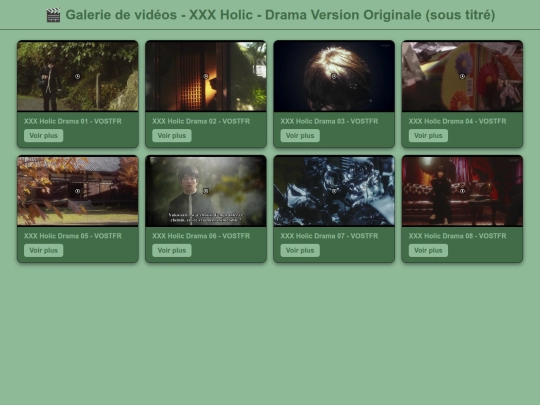Screen dimensions: 540x405
Task: Click the title XXX Holic Drama 03 - VOSTFR
Action: [x=329, y=121]
